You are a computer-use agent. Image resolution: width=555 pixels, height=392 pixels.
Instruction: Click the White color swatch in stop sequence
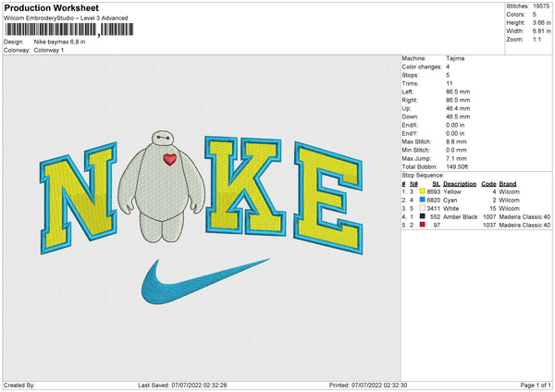pyautogui.click(x=422, y=208)
